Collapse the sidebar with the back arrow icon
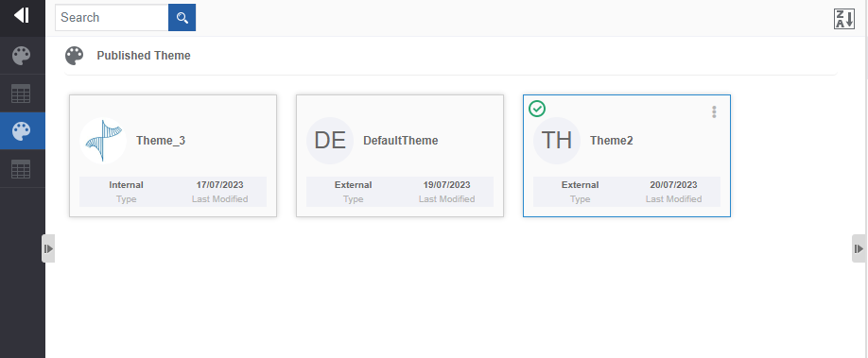 click(22, 15)
